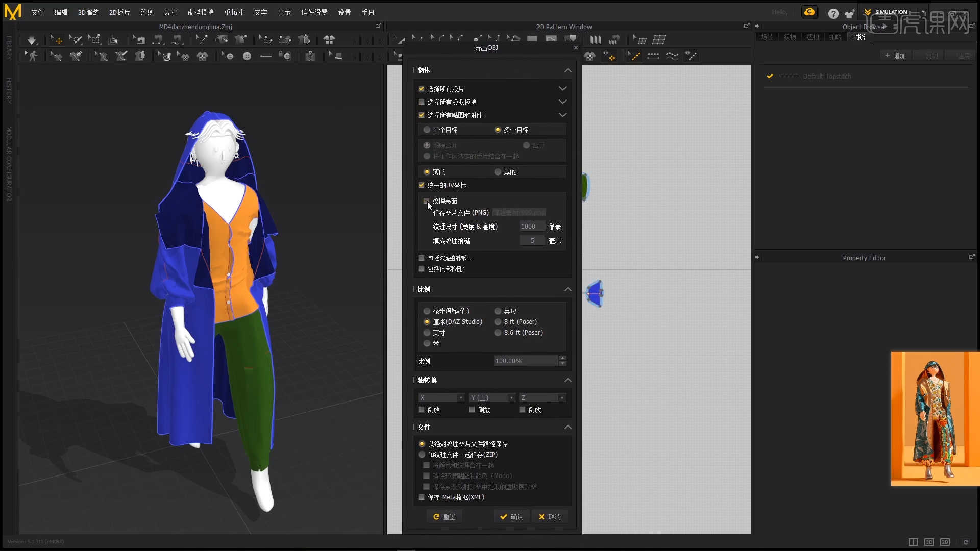
Task: Click the 确认 button to confirm export
Action: pyautogui.click(x=512, y=516)
